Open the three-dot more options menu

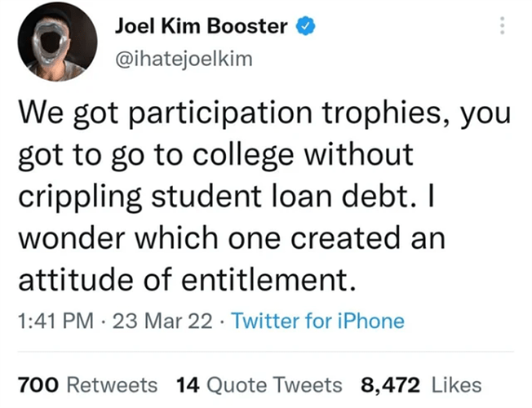point(503,25)
